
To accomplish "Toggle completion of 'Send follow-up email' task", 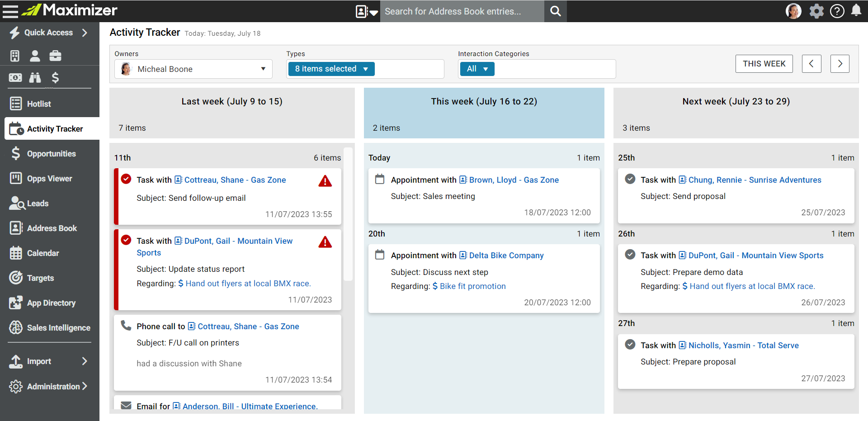I will pos(126,179).
